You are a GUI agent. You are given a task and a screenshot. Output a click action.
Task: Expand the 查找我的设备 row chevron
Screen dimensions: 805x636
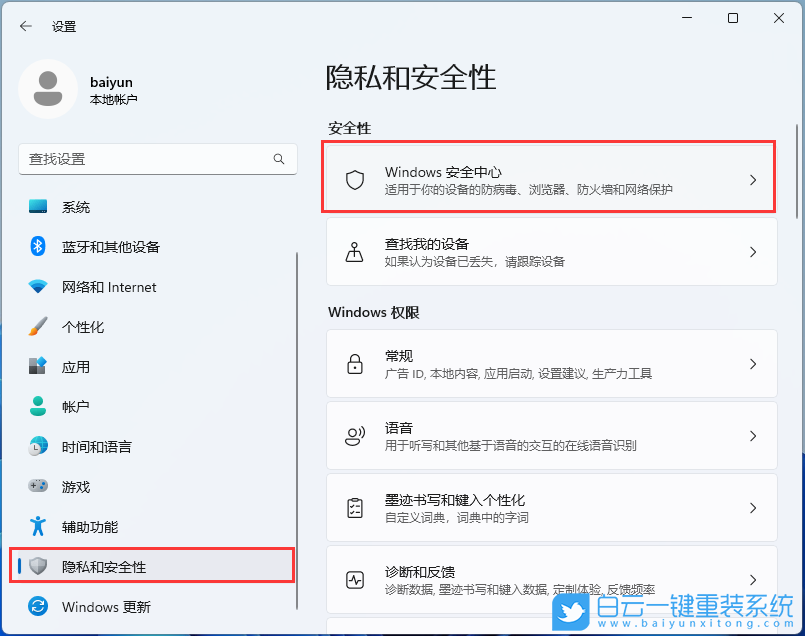pos(753,252)
